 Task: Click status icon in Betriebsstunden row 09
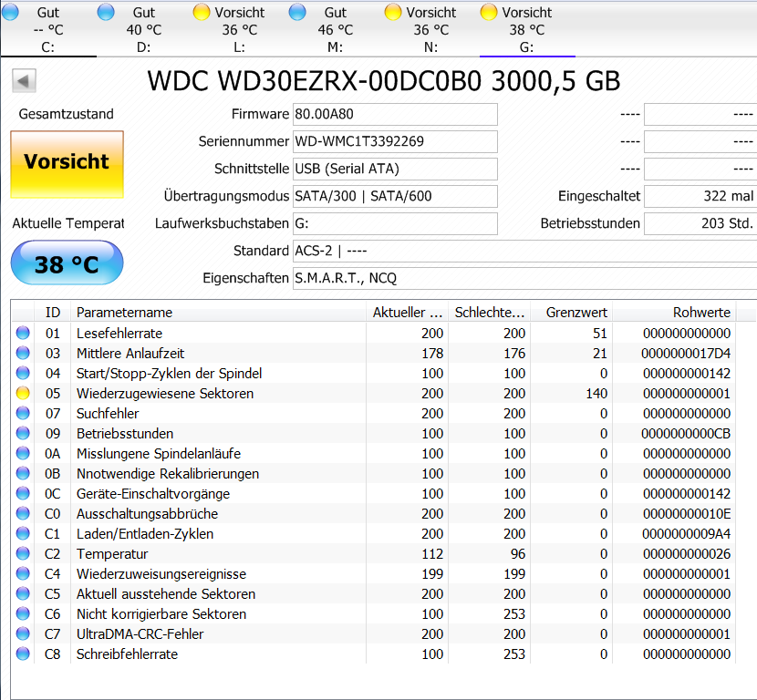point(23,433)
